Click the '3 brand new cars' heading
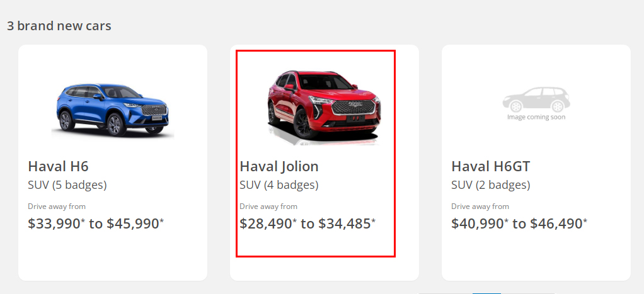The height and width of the screenshot is (294, 644). point(59,26)
